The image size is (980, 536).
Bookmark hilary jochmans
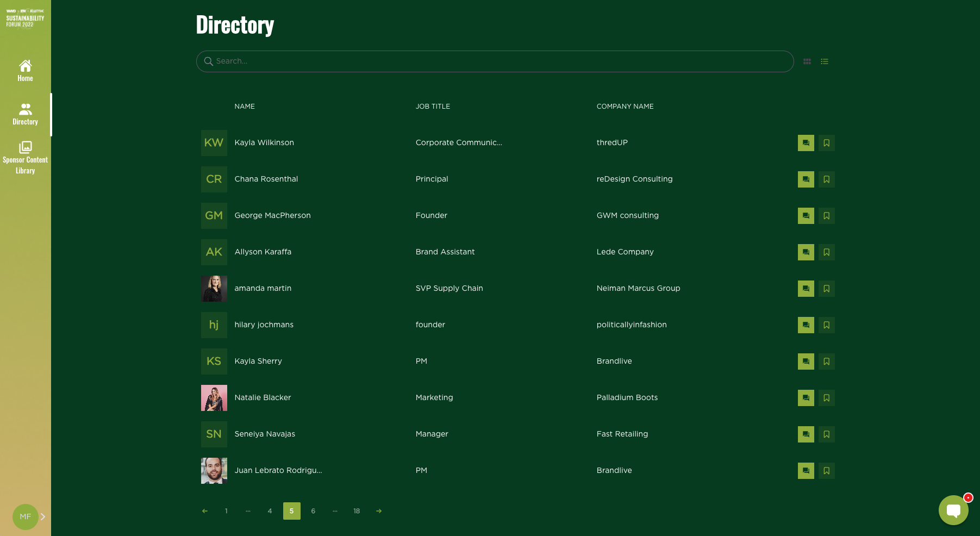[x=826, y=325]
